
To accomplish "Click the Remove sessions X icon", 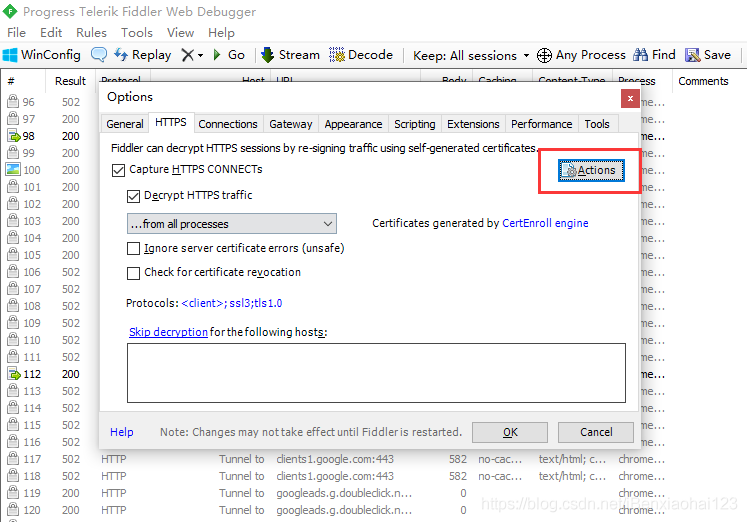I will pos(187,55).
